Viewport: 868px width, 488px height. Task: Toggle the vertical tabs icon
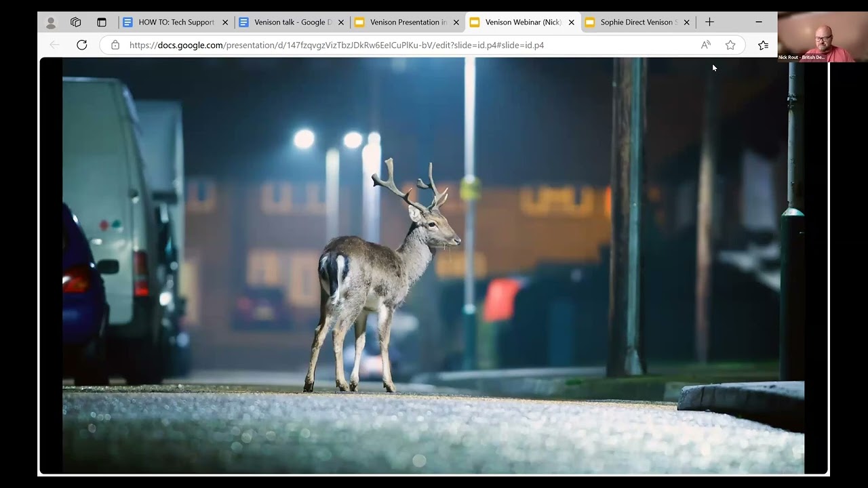pos(102,22)
